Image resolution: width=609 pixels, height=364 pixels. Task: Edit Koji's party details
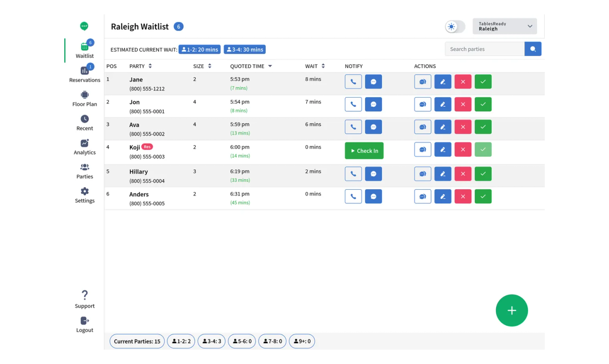pos(443,149)
